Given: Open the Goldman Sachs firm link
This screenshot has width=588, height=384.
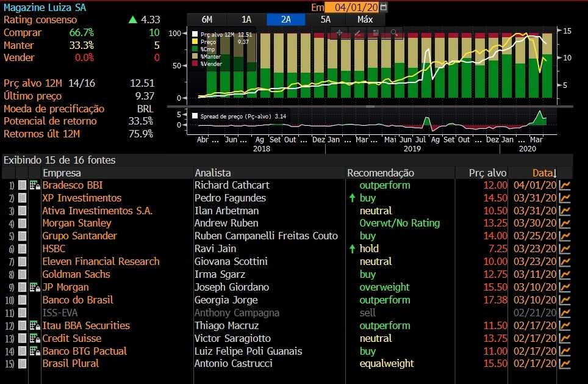Looking at the screenshot, I should (x=76, y=274).
